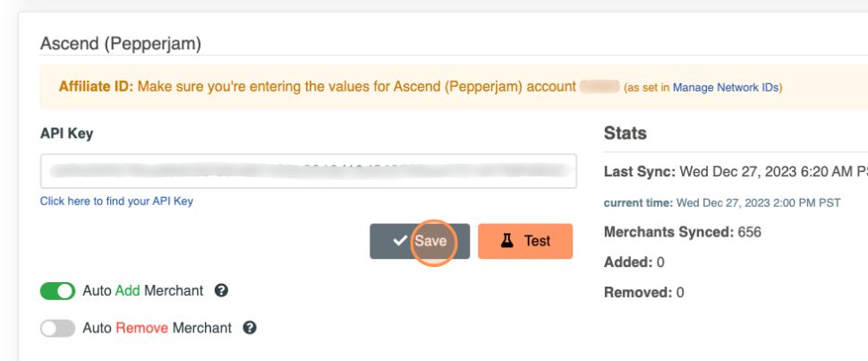
Task: Click the 'Auto Add Merchant' label text
Action: [x=143, y=291]
